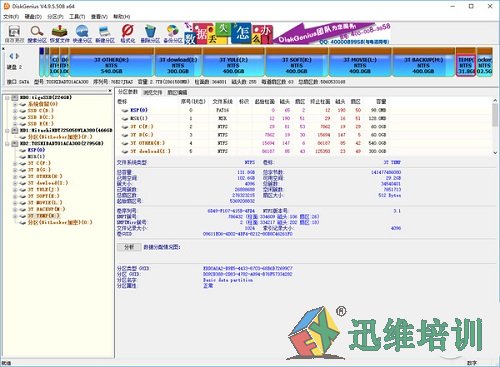Image resolution: width=500 pixels, height=367 pixels.
Task: Select HD2 TOSHIBA disk in tree
Action: [x=62, y=143]
